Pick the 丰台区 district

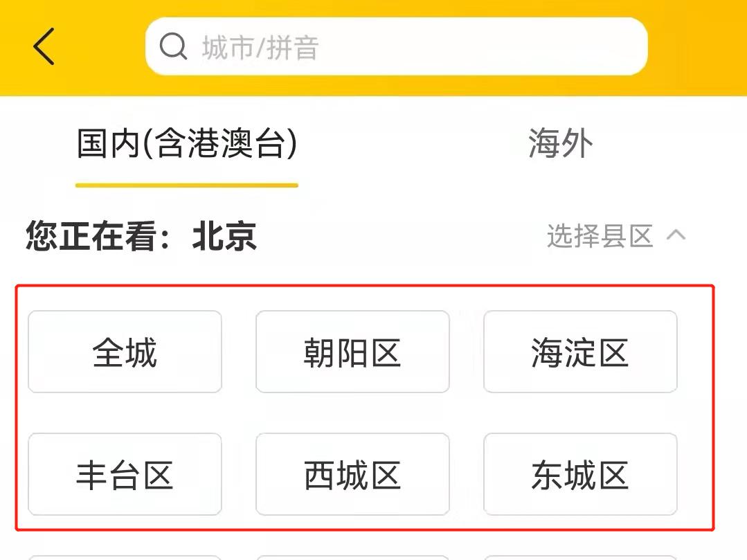point(125,474)
